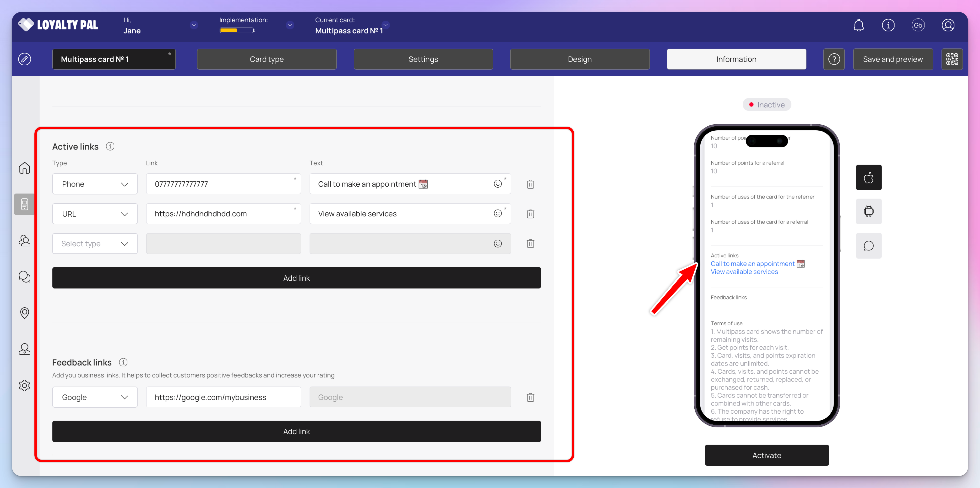Click the help question mark button
This screenshot has height=488, width=980.
tap(834, 59)
